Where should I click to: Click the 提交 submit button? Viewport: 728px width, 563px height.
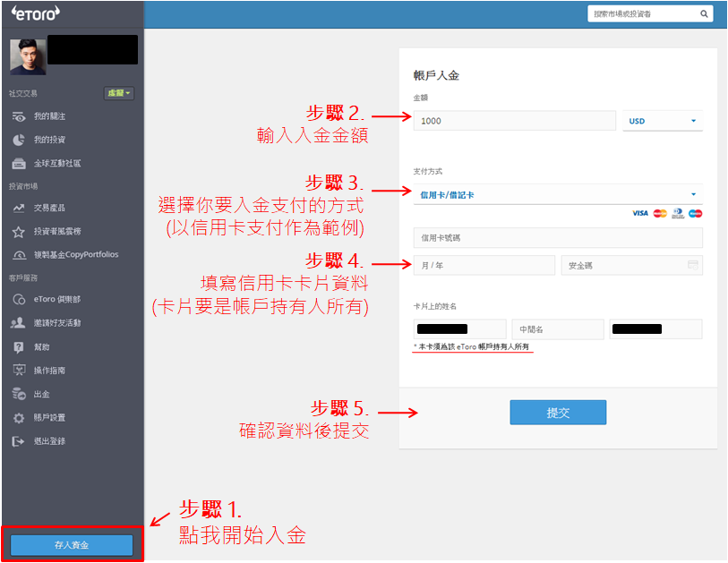click(x=558, y=412)
